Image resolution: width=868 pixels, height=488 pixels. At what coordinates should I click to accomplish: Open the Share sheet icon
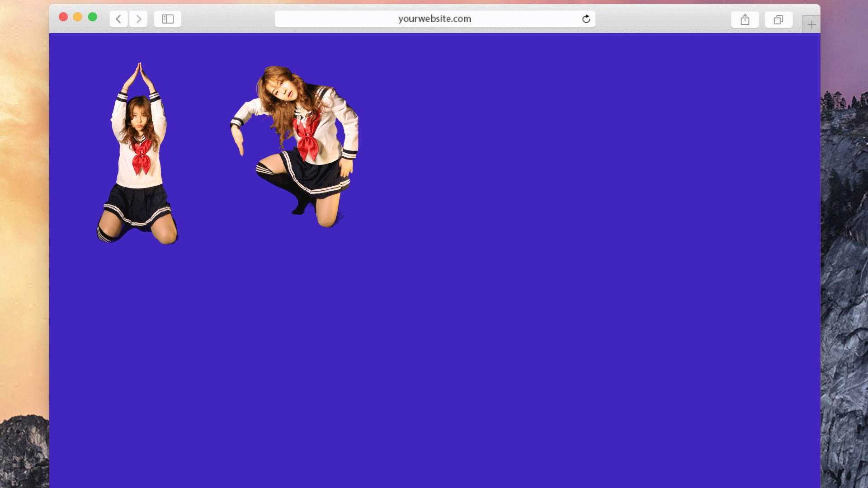point(745,20)
